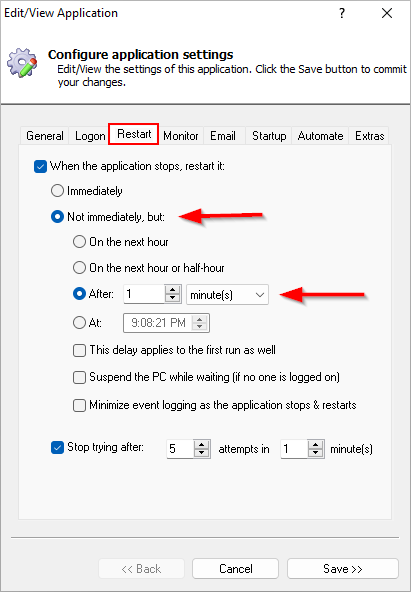Image resolution: width=411 pixels, height=592 pixels.
Task: Open the help question mark button
Action: pyautogui.click(x=342, y=14)
